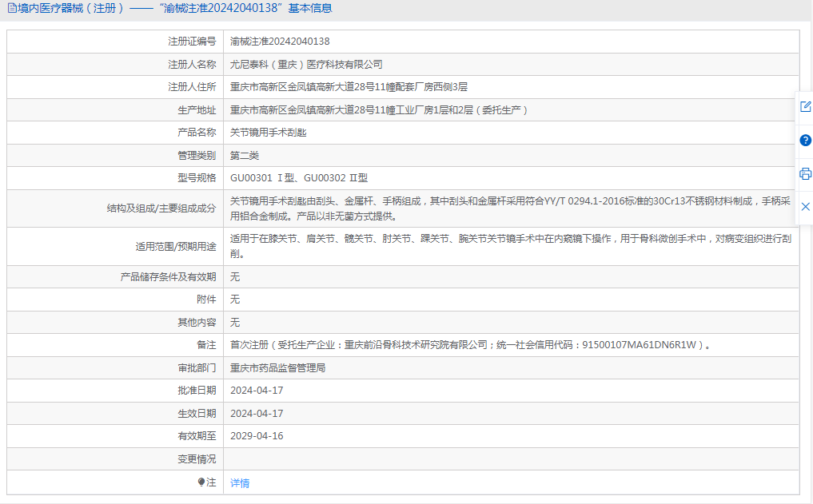Click the 产品储存条件及有效期 label

[x=168, y=277]
